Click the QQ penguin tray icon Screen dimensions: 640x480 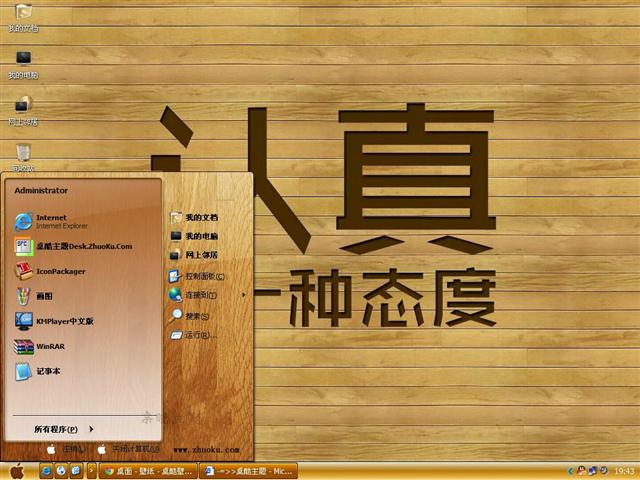point(581,471)
